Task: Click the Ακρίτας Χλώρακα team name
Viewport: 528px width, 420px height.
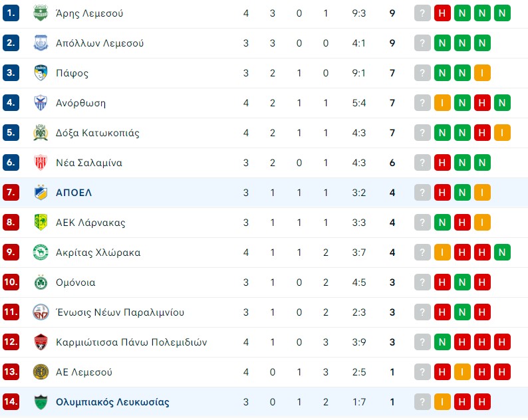Action: point(98,253)
